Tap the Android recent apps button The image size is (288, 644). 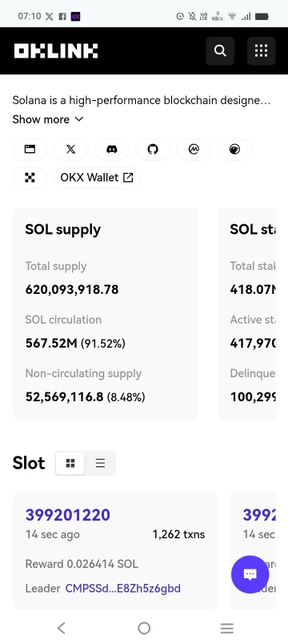226,627
